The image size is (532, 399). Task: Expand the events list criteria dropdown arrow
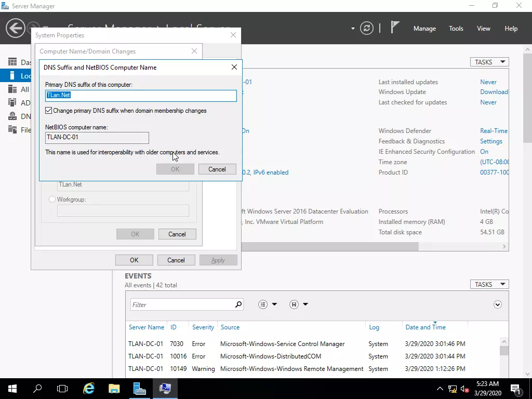274,304
